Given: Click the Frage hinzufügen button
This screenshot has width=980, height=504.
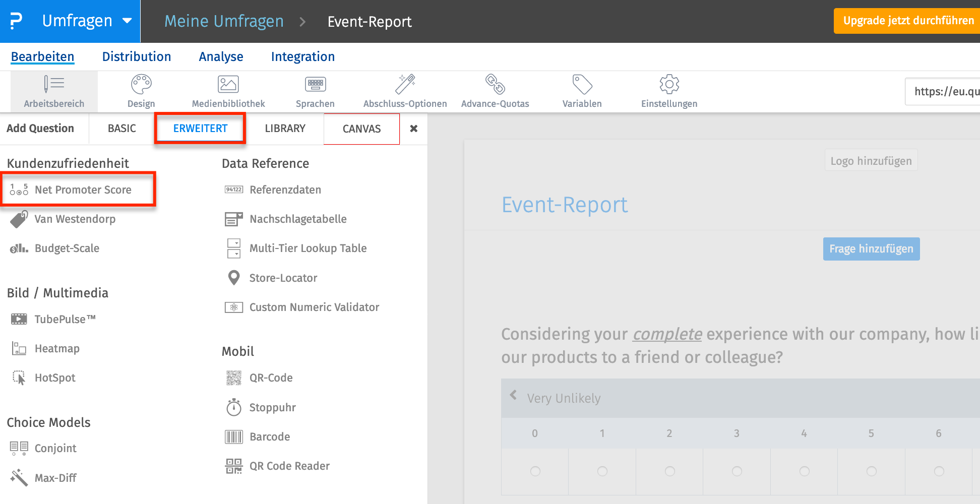Looking at the screenshot, I should 871,249.
